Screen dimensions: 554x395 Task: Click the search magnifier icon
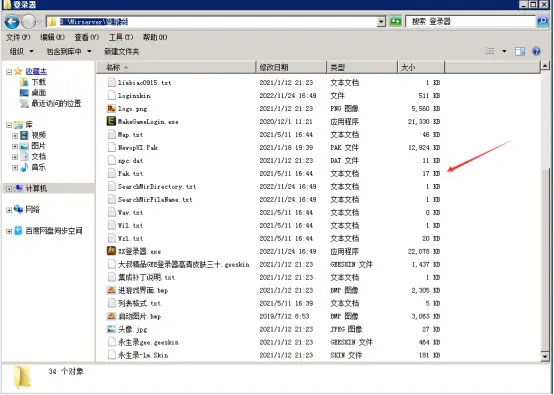[542, 22]
